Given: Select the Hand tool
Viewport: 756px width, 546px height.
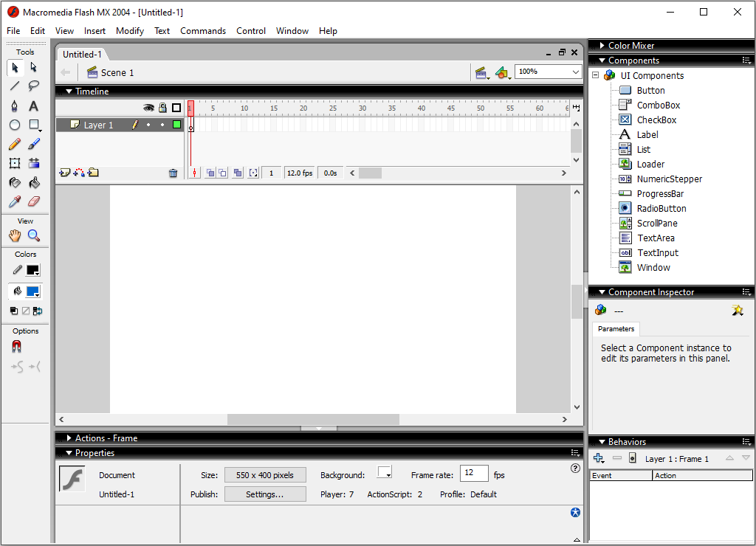Looking at the screenshot, I should [15, 235].
